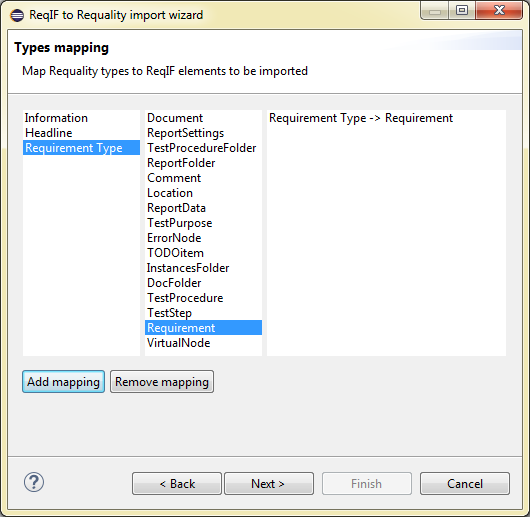Viewport: 530px width, 517px height.
Task: Select ErrorNode in the middle list
Action: (203, 238)
